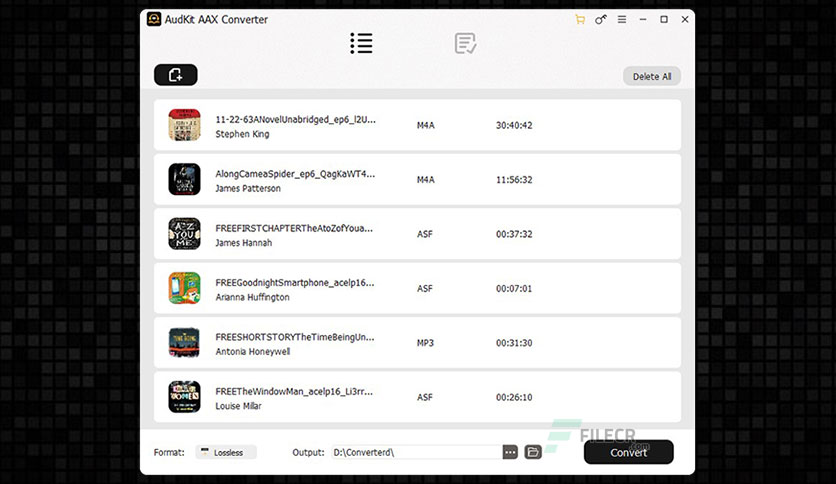Select the Stephen King audiobook cover
This screenshot has height=484, width=836.
tap(184, 125)
